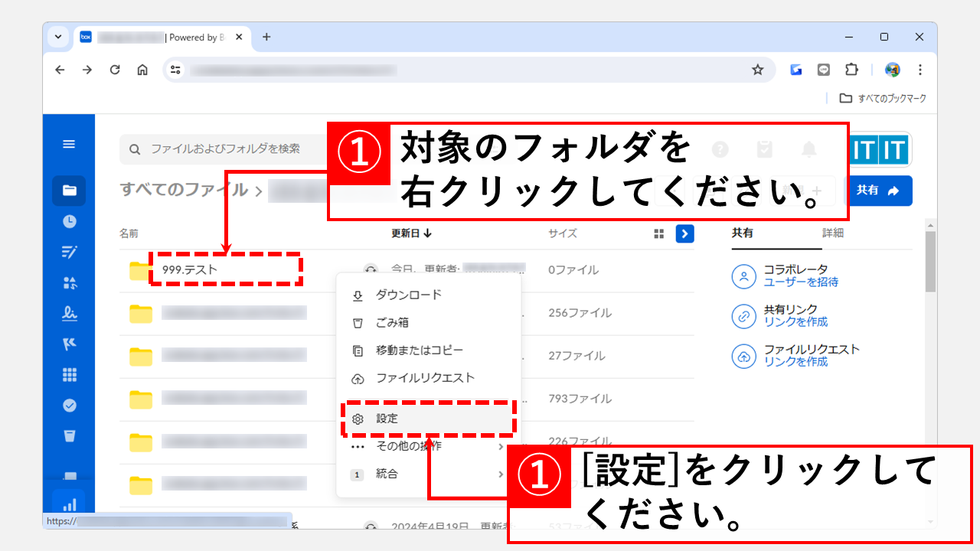Click the サイズ column header
Image resolution: width=980 pixels, height=551 pixels.
(x=563, y=233)
